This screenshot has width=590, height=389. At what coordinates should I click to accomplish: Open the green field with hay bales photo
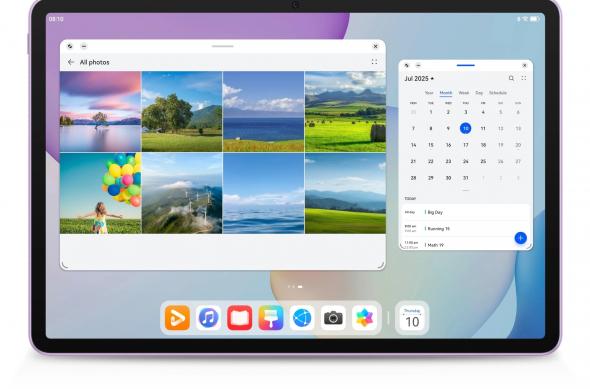tap(345, 112)
